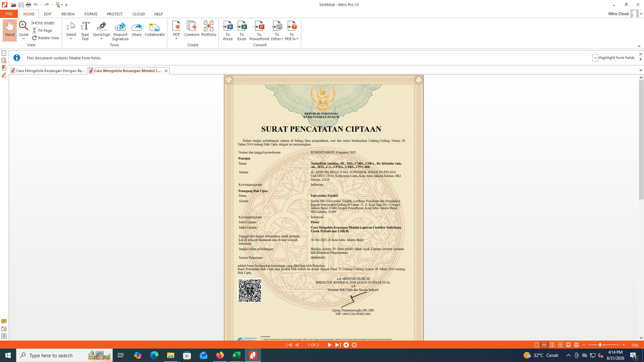Viewport: 644px width, 362px height.
Task: Switch to single page view
Action: click(x=536, y=345)
